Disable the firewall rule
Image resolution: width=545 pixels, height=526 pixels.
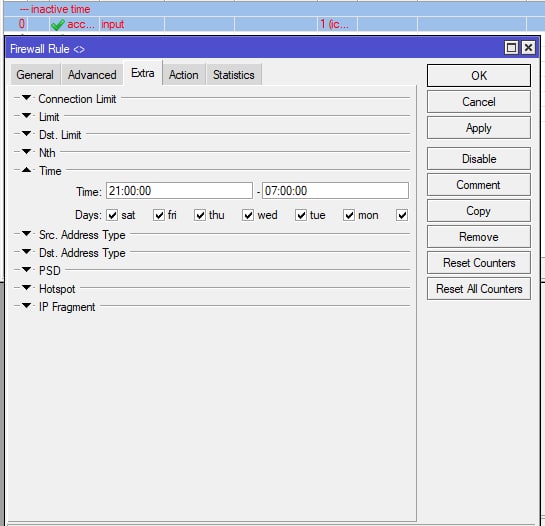(x=479, y=159)
